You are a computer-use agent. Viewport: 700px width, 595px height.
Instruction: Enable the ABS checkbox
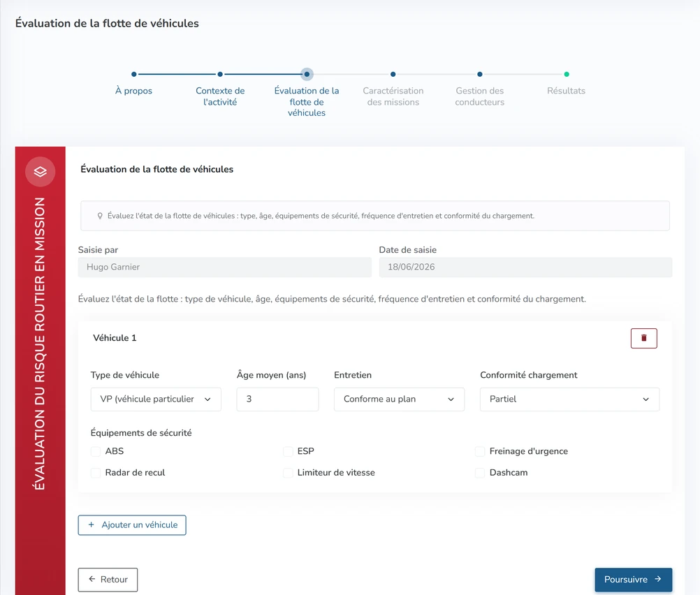96,451
